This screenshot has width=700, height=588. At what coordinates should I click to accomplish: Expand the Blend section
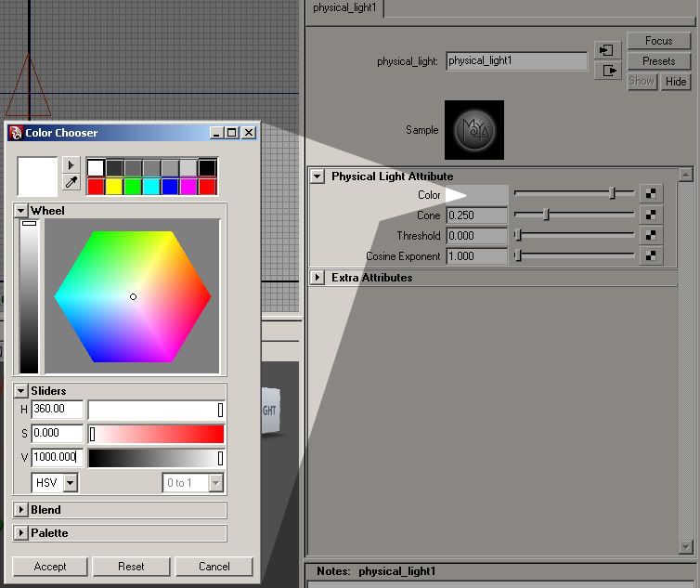click(x=21, y=510)
